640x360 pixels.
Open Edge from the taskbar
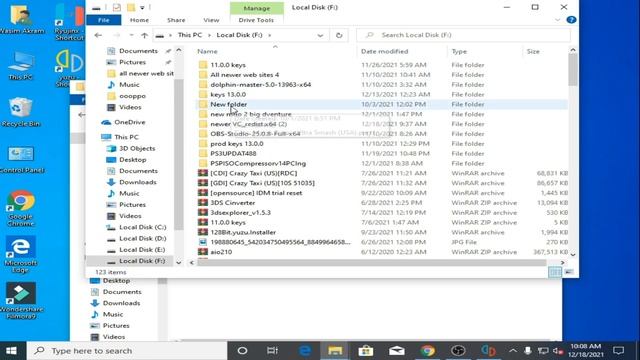click(304, 351)
